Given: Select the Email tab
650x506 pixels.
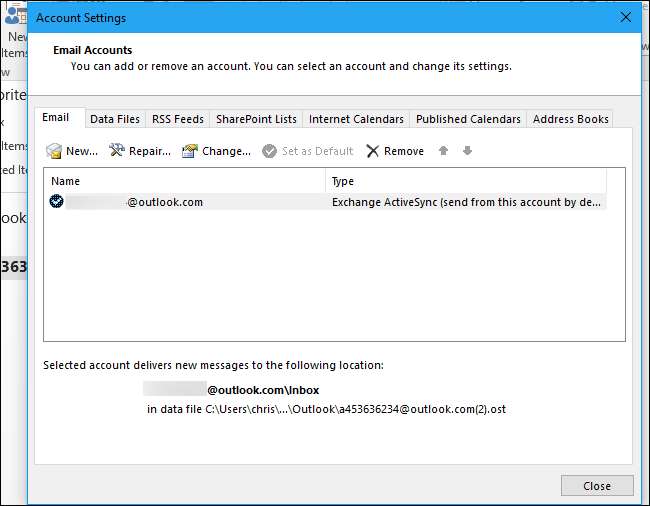Looking at the screenshot, I should tap(56, 118).
